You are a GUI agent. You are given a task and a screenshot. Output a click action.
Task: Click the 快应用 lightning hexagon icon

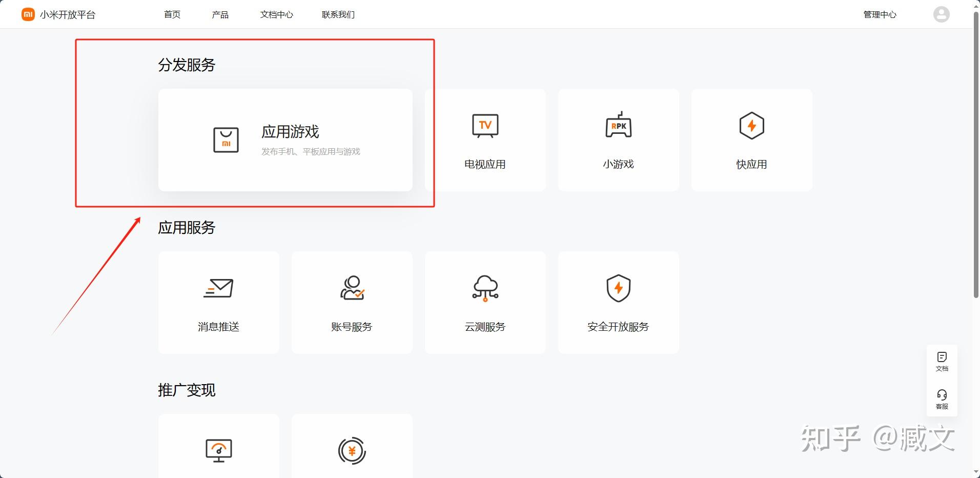(x=751, y=126)
